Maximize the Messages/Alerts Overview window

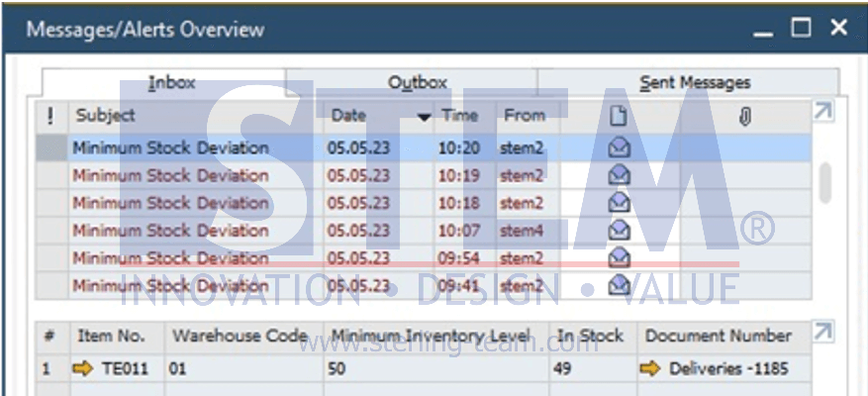[801, 27]
